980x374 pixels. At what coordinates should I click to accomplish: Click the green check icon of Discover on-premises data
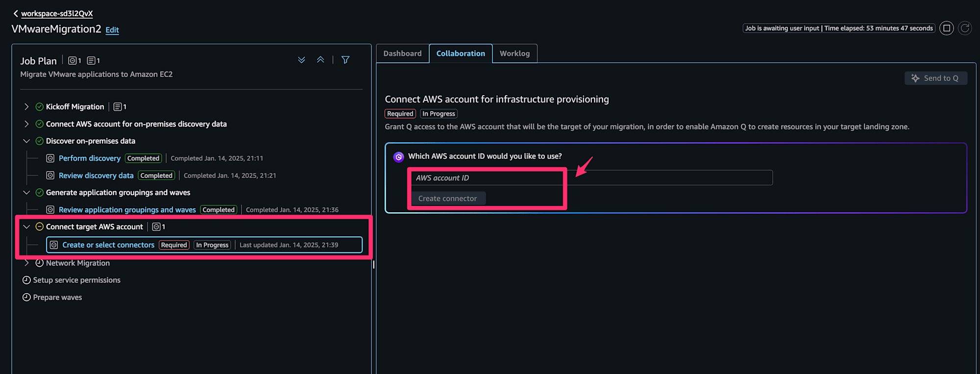tap(40, 141)
